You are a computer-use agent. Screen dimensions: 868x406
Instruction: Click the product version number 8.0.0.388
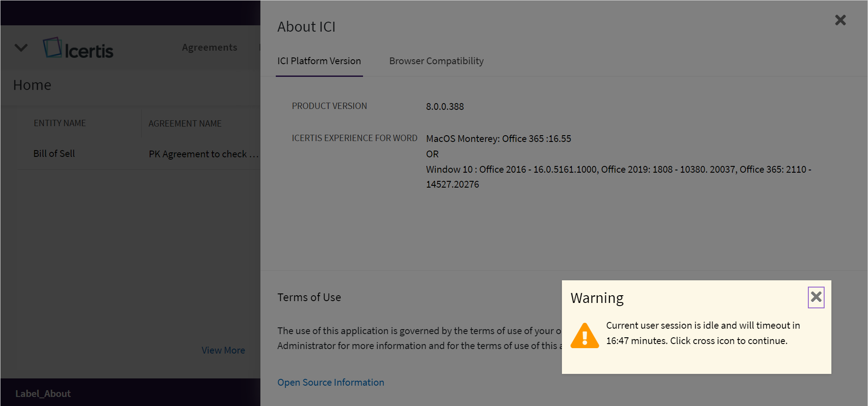pos(445,107)
